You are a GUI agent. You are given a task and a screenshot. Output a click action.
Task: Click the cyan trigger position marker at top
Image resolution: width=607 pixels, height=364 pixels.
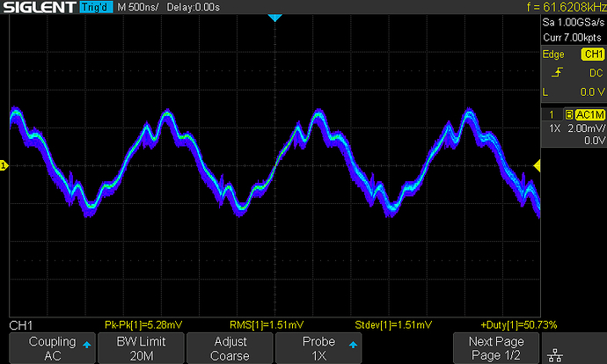point(274,18)
